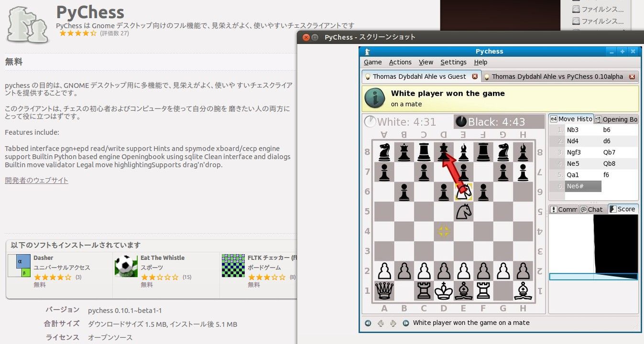Screen dimensions: 644x344
Task: Click the Pychess knight window icon in title bar
Action: point(368,51)
